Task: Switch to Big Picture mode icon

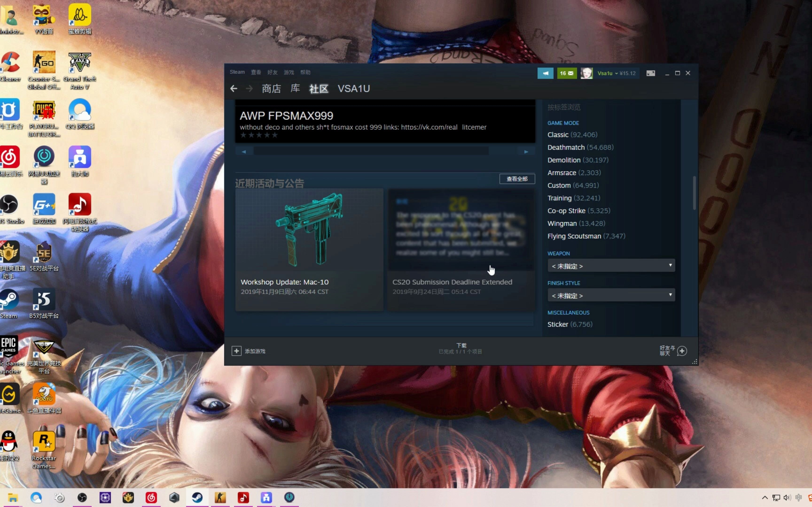Action: click(x=651, y=73)
